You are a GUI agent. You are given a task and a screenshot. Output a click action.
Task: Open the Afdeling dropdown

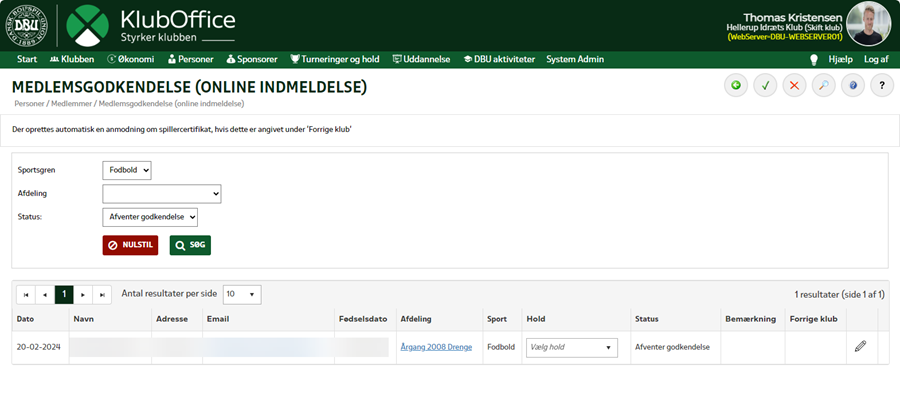point(162,194)
